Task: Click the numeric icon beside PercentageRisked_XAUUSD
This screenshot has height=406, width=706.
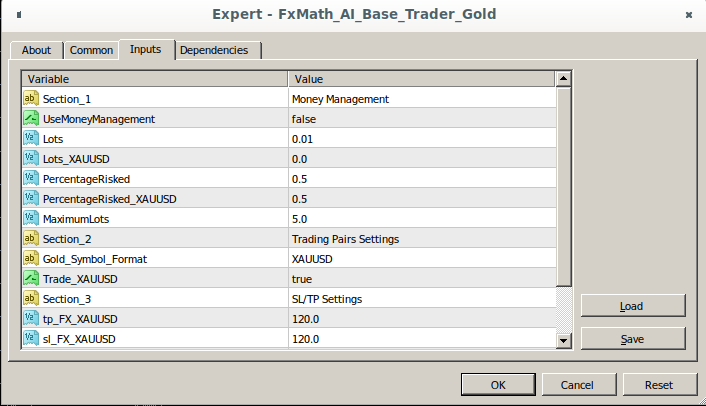Action: point(31,198)
